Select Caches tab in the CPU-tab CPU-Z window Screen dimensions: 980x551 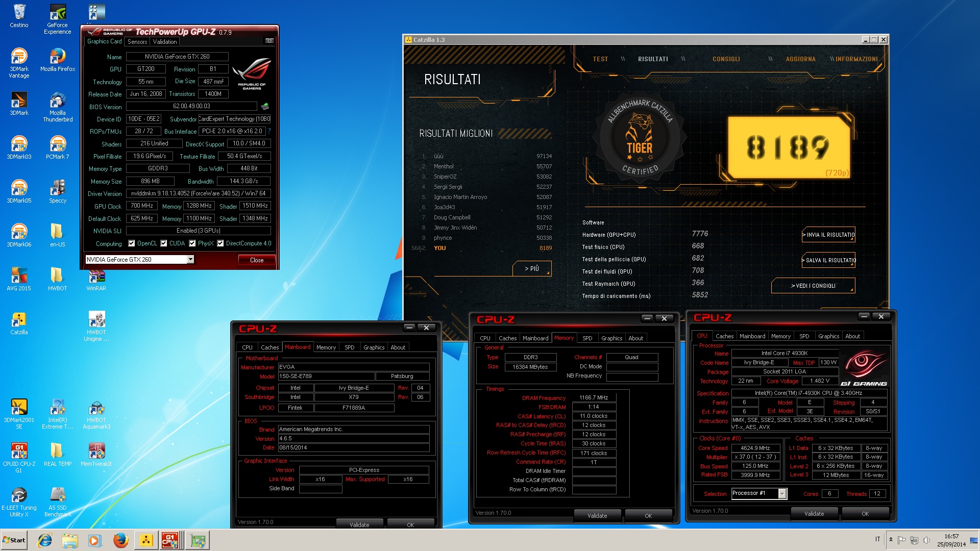[724, 336]
